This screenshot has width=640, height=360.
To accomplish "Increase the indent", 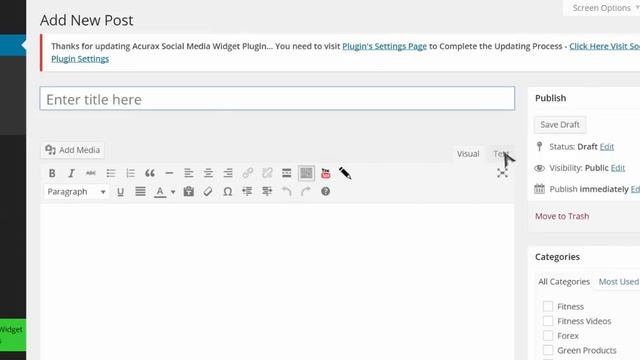I will pos(267,191).
